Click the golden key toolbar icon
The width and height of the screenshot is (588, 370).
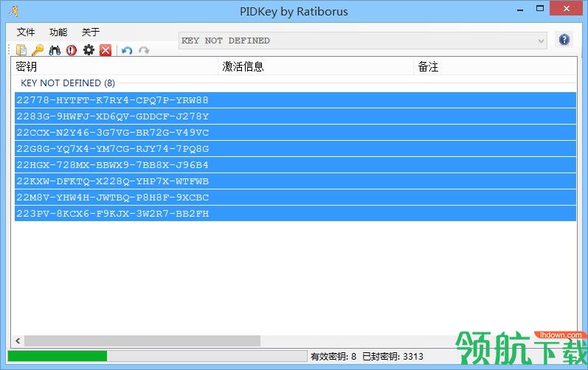(38, 50)
